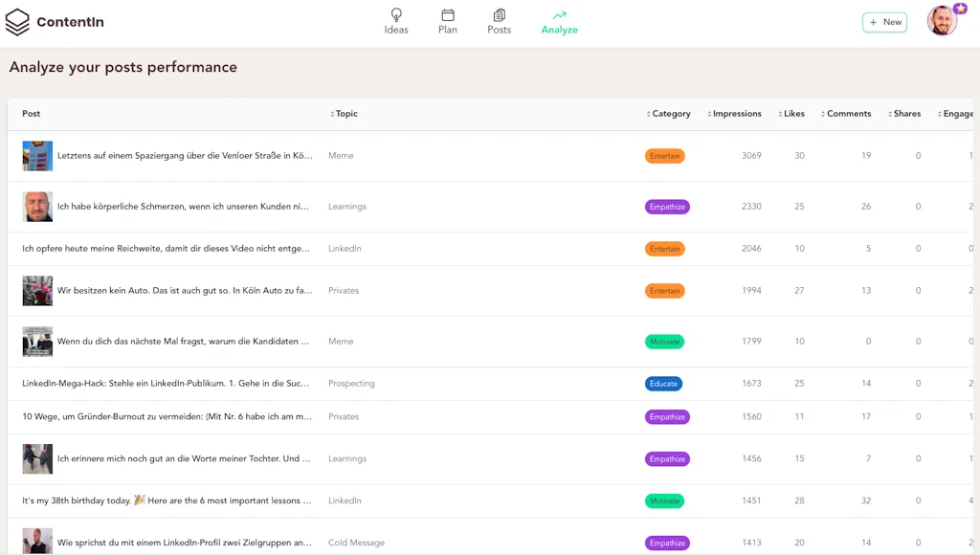Sort table by Topic column

(345, 114)
